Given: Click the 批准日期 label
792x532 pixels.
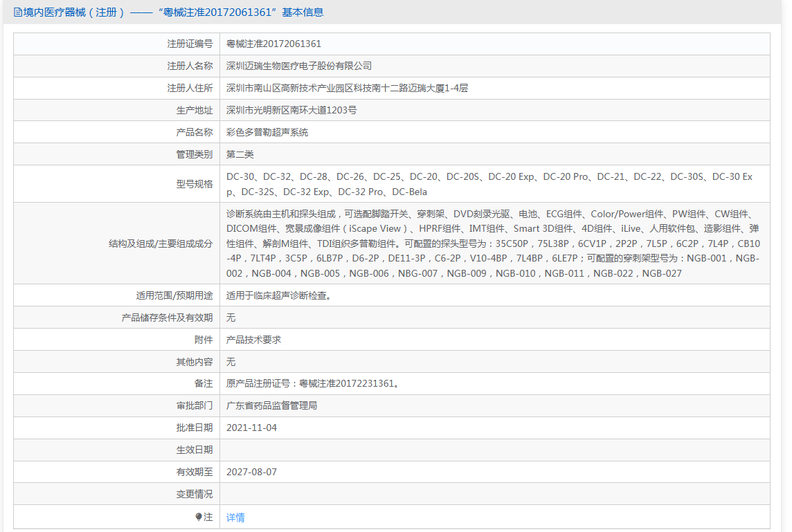Looking at the screenshot, I should click(x=195, y=428).
